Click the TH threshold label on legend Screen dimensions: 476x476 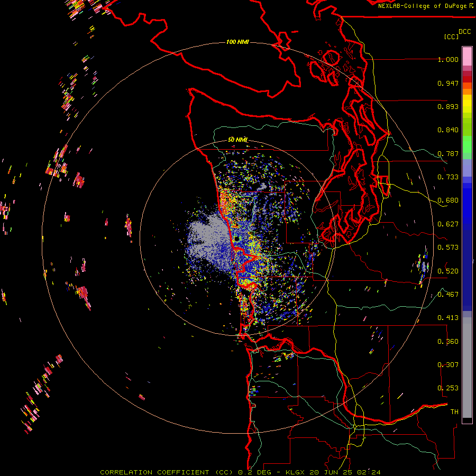pos(454,412)
